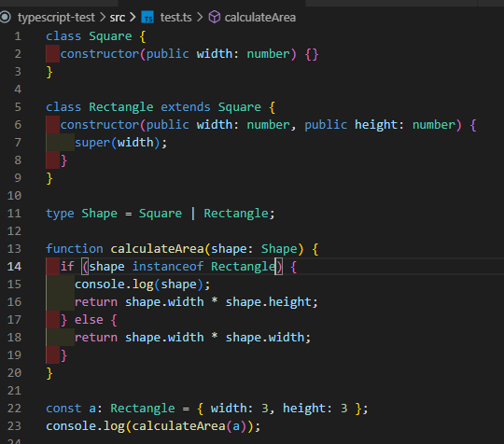Click 'height' parameter on line 6
504x444 pixels.
click(x=376, y=125)
